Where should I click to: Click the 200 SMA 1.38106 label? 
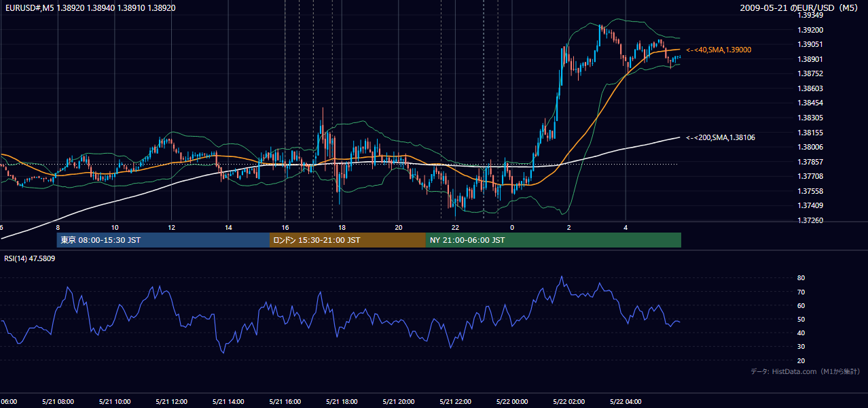(x=721, y=137)
